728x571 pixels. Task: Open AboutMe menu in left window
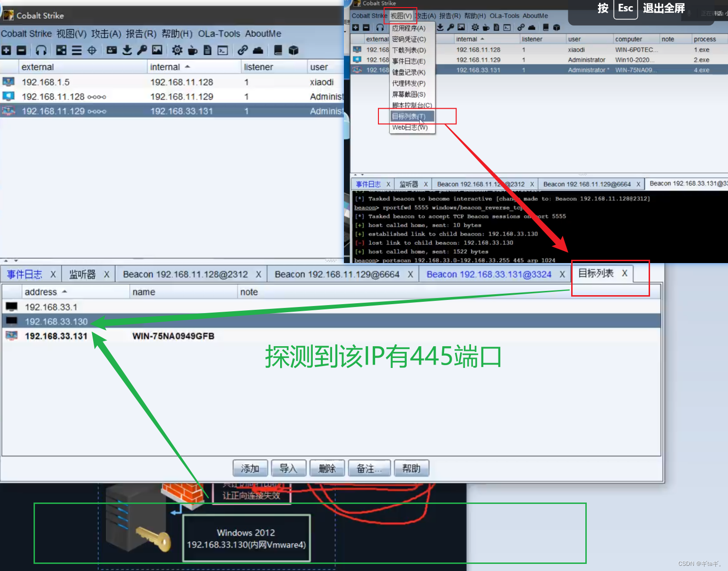coord(263,34)
